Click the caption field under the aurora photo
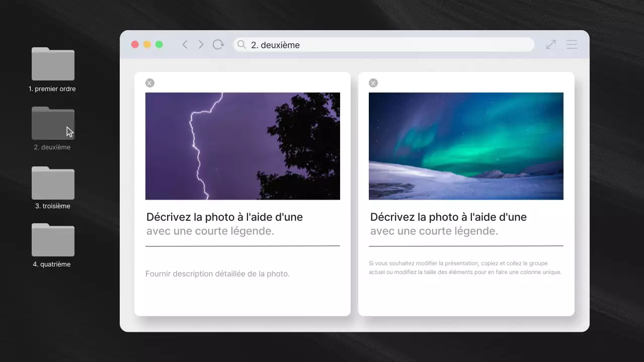Viewport: 644px width, 362px height. 466,224
